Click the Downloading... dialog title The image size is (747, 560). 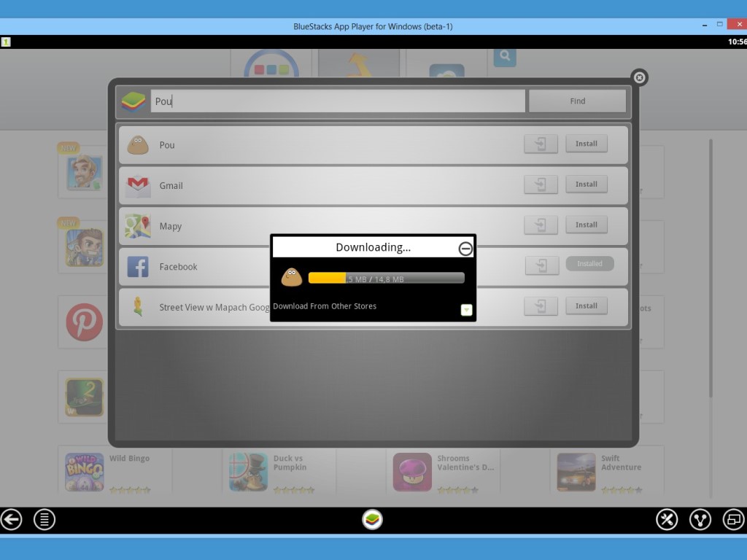coord(373,247)
